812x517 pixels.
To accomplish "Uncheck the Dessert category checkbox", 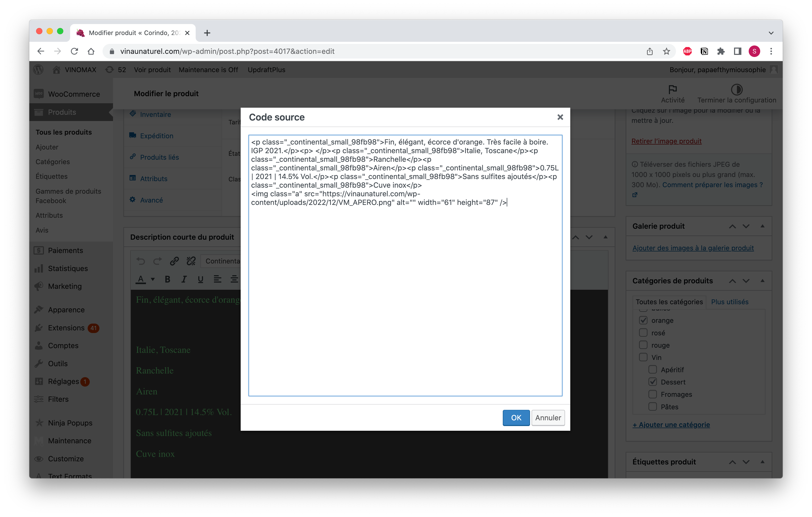I will (652, 382).
